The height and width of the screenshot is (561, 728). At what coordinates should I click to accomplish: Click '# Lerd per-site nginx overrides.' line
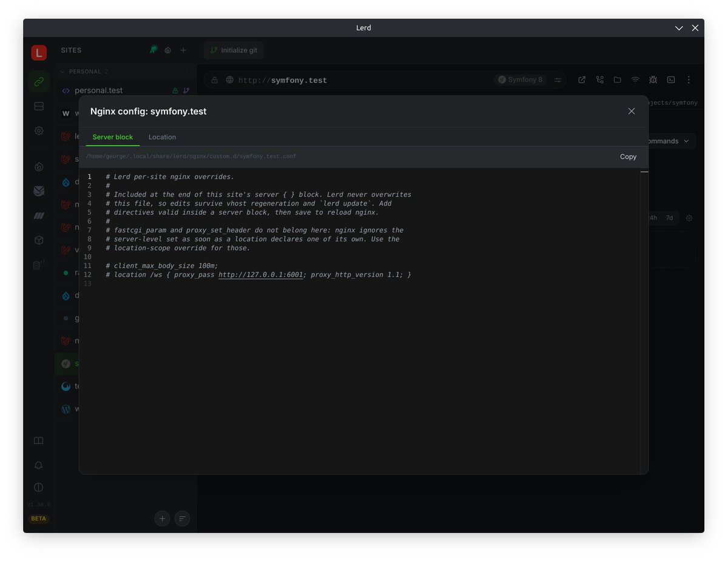(x=170, y=177)
